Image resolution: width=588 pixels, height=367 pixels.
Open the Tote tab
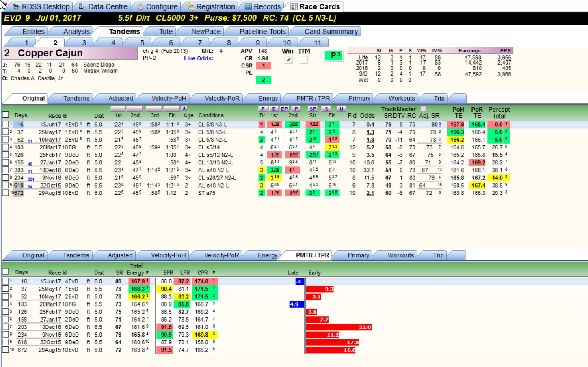165,31
